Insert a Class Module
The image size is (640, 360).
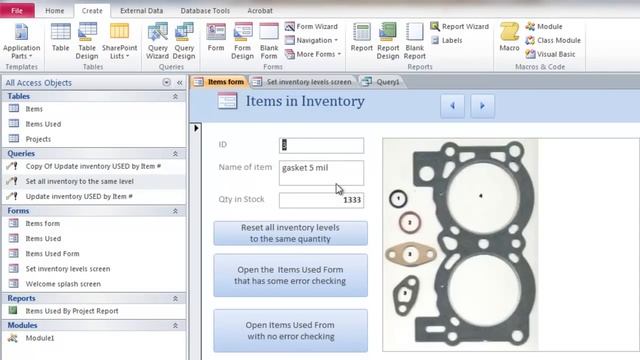pos(553,40)
